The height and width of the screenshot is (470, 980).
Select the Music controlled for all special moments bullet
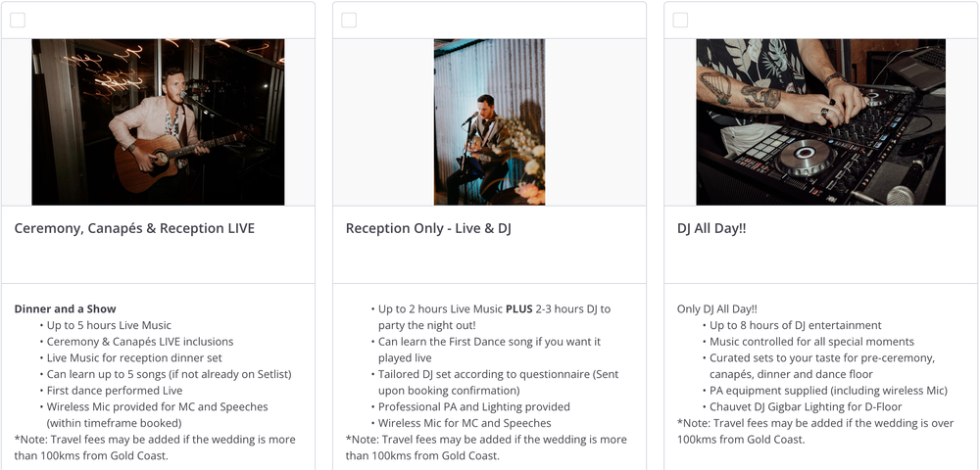coord(811,342)
